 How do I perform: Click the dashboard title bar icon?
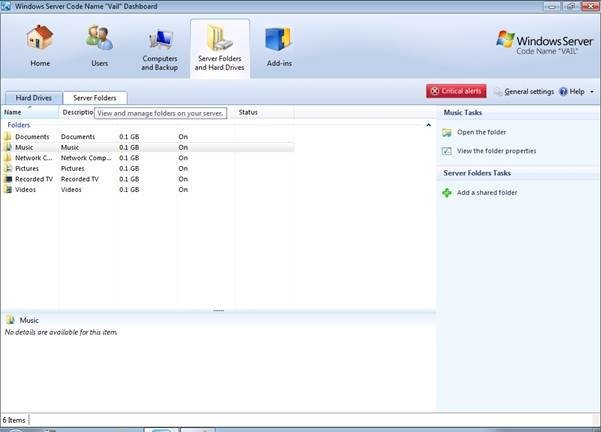(6, 6)
